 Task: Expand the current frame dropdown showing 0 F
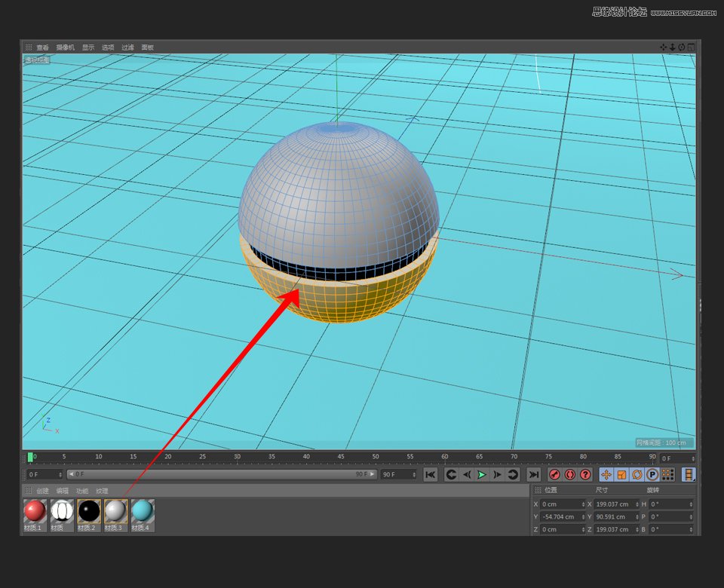59,475
